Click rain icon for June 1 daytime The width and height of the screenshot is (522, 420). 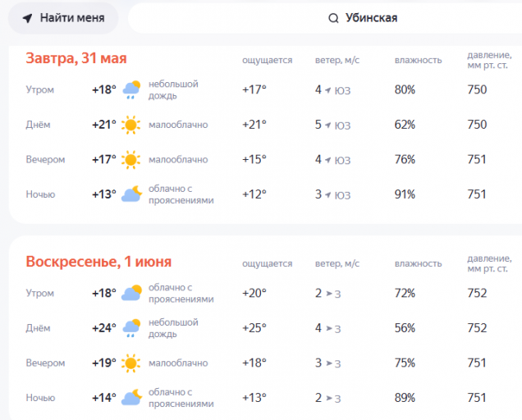coord(131,328)
